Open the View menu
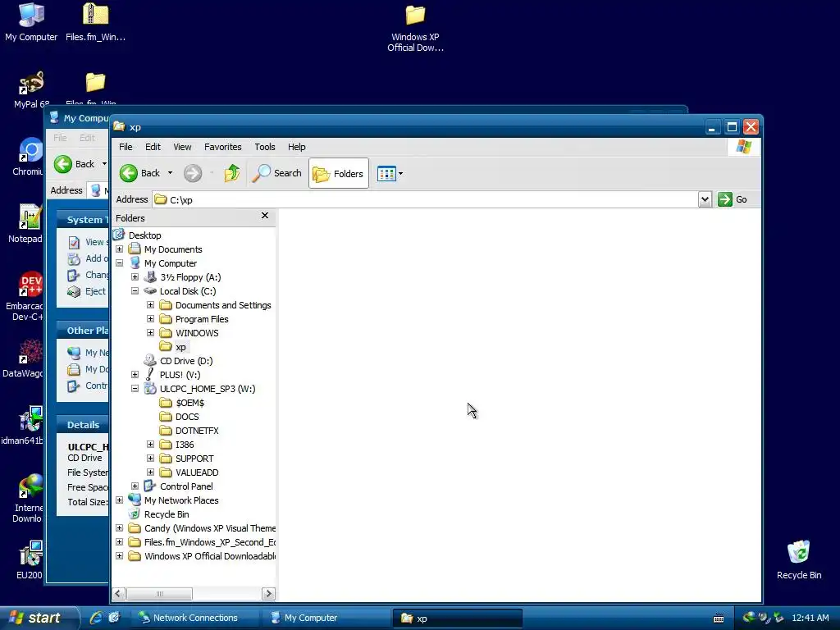The width and height of the screenshot is (840, 630). (x=182, y=147)
